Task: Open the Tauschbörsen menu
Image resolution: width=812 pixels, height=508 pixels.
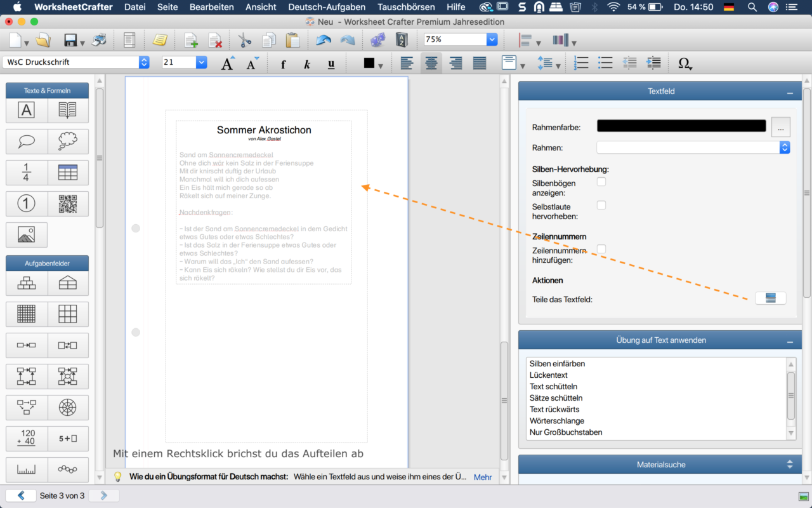Action: [406, 7]
